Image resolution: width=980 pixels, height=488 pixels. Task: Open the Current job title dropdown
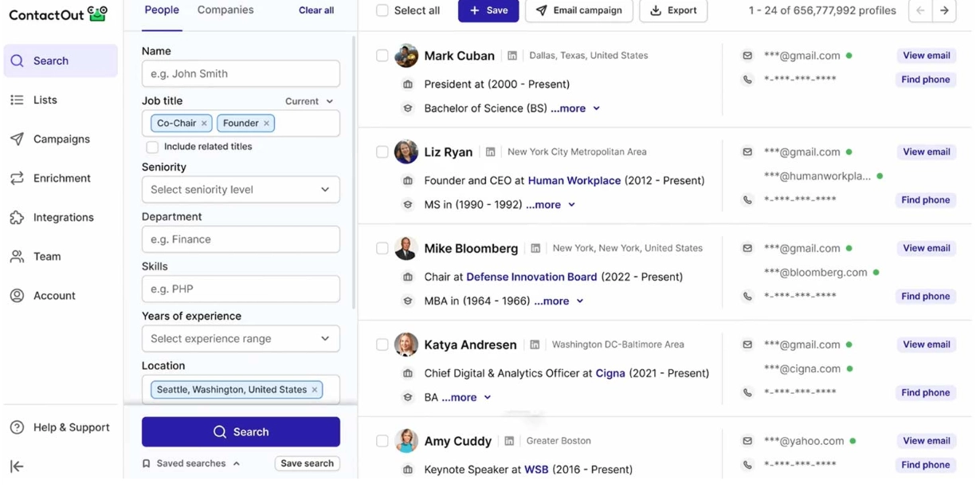point(309,102)
